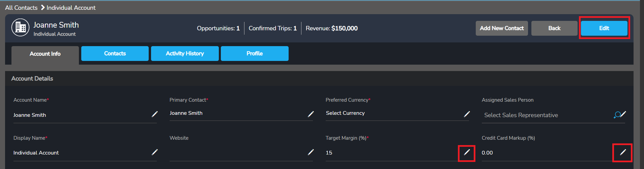The width and height of the screenshot is (644, 169).
Task: Edit Target Margin via its pencil icon
Action: click(467, 152)
